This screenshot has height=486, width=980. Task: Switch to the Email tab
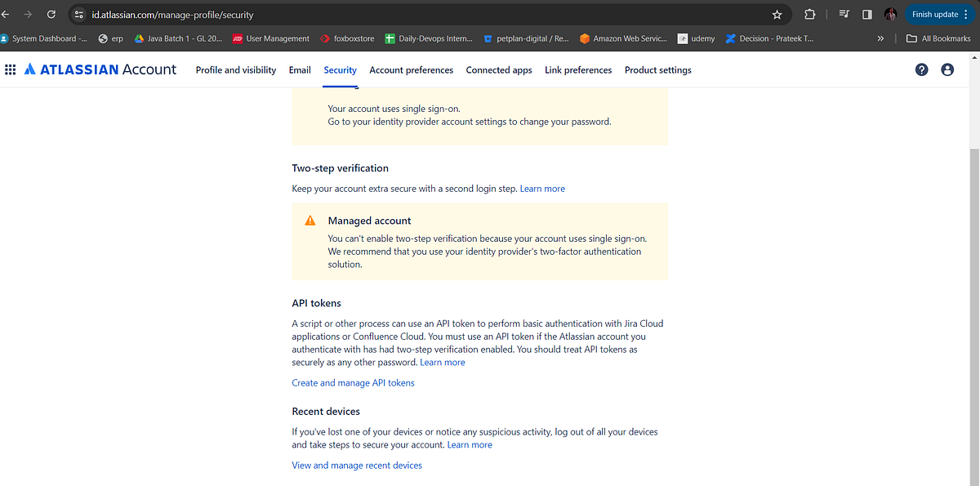pos(300,70)
